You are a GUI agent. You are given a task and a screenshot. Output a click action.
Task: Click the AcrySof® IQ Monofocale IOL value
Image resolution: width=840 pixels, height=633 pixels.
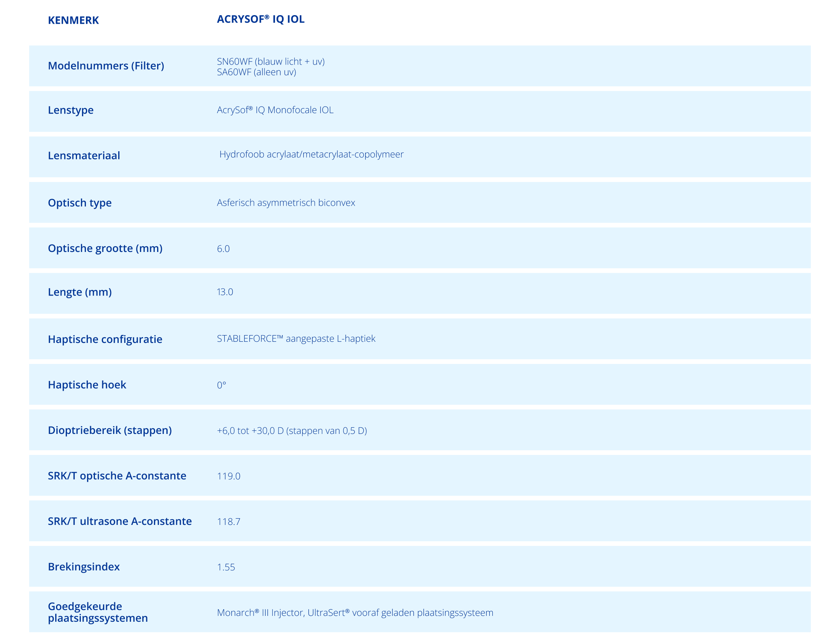tap(275, 110)
